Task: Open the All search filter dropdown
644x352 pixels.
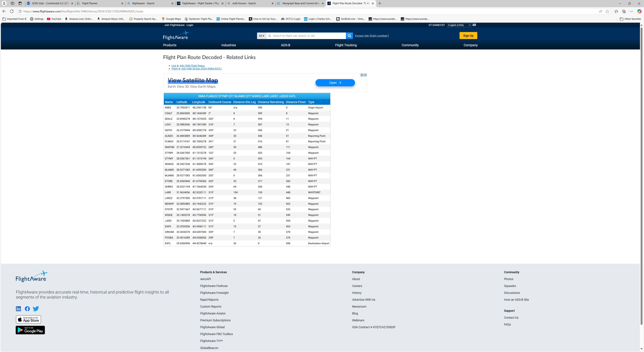Action: click(x=261, y=36)
